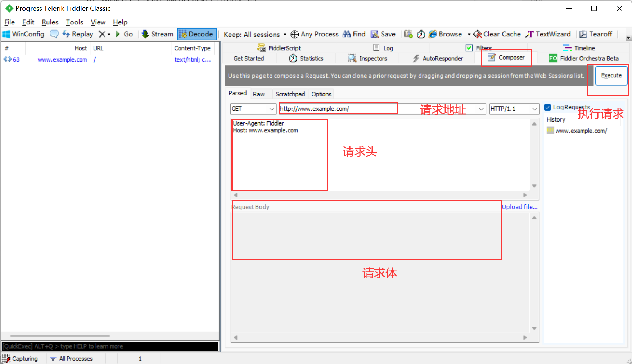Open Find sessions binoculars
The height and width of the screenshot is (364, 632).
tap(354, 34)
